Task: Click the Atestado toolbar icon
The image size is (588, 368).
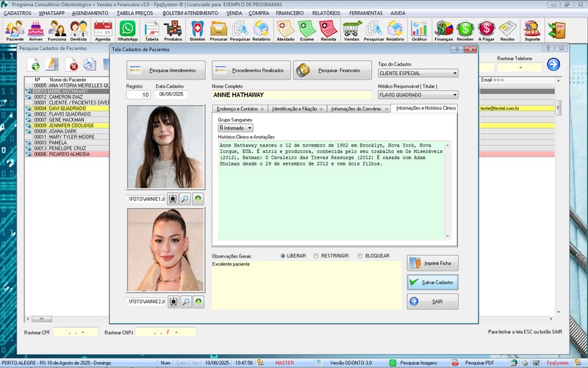Action: (286, 30)
